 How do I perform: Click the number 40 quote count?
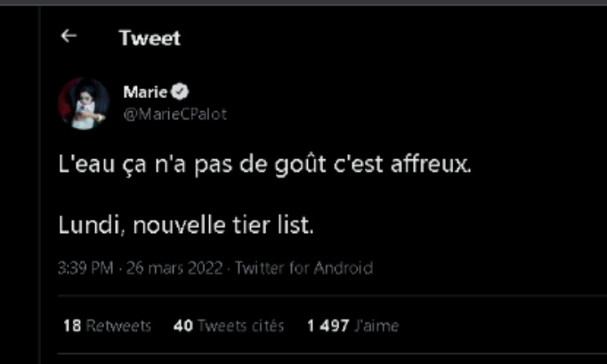click(183, 326)
